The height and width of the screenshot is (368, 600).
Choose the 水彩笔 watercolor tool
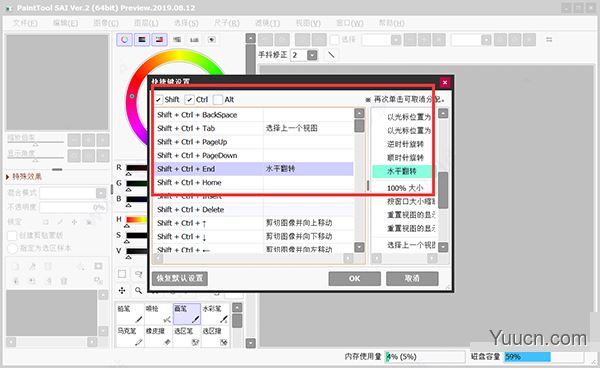[x=215, y=314]
